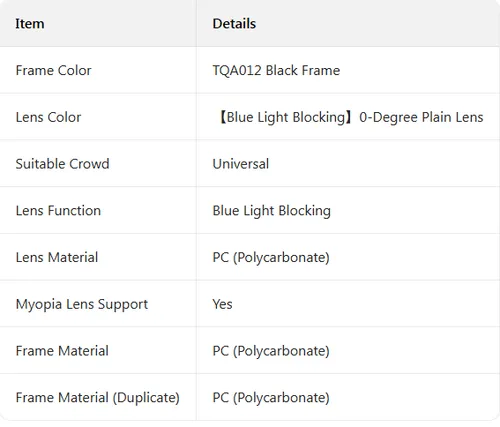
Task: Click the 【Blue Light Blocking】 bracketed text
Action: (x=285, y=117)
